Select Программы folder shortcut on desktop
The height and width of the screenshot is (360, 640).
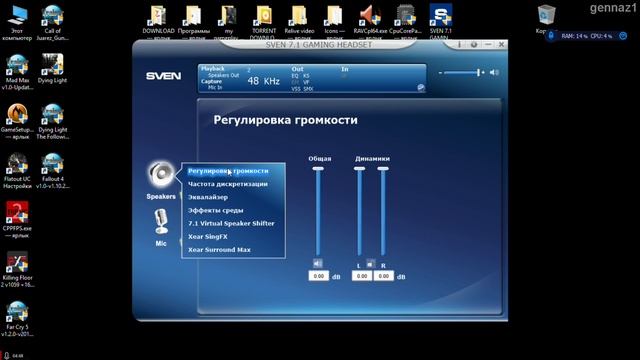[193, 22]
